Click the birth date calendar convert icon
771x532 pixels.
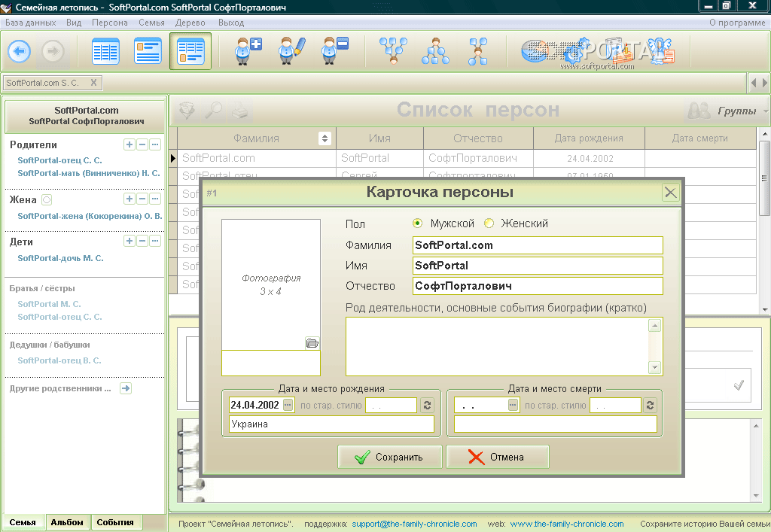(428, 405)
